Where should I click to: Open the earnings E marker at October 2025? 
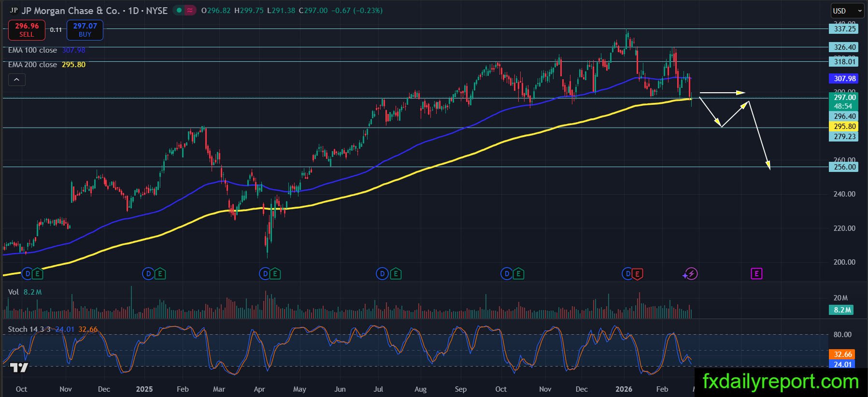tap(518, 274)
